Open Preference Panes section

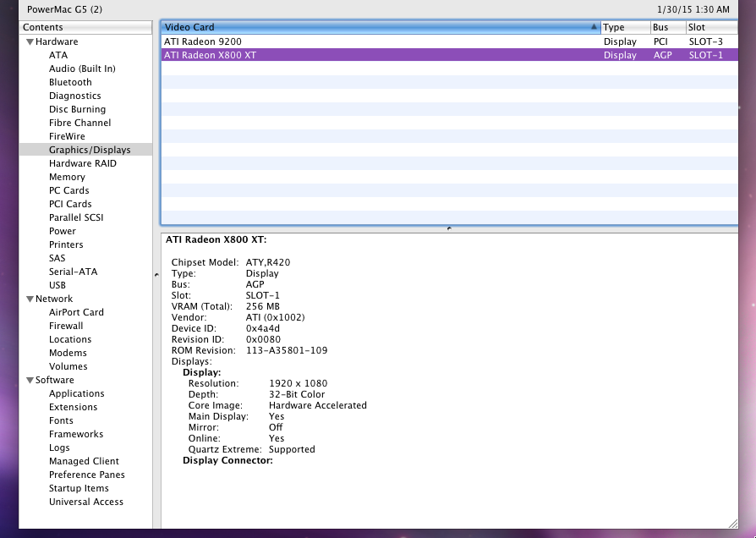pos(86,475)
